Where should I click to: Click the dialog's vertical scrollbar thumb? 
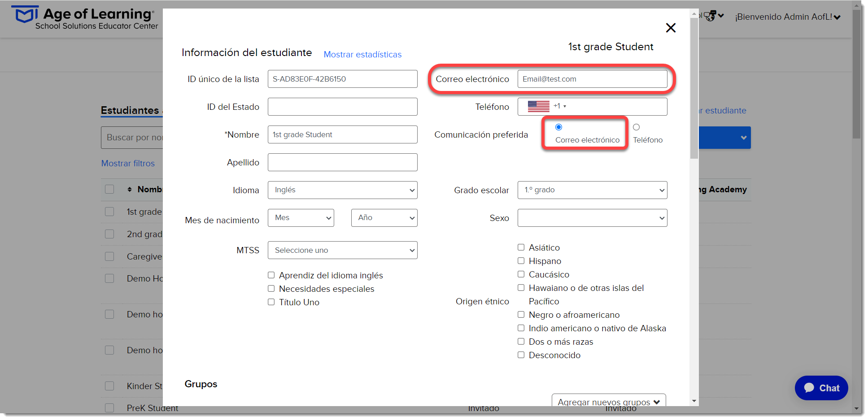(694, 88)
